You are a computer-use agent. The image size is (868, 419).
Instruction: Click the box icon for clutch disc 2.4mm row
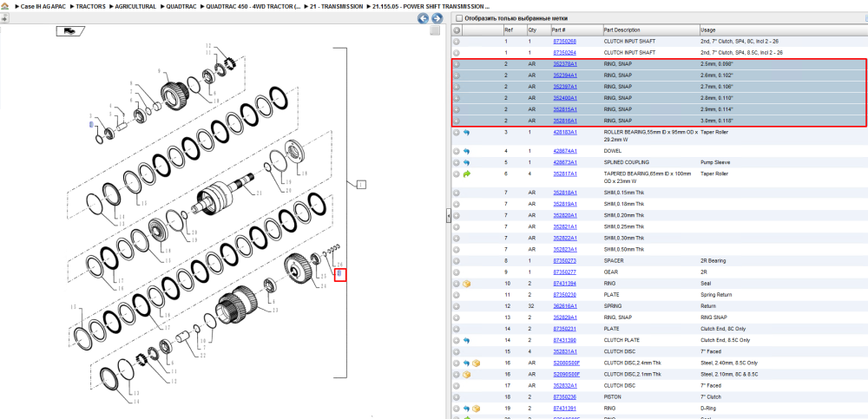coord(476,363)
